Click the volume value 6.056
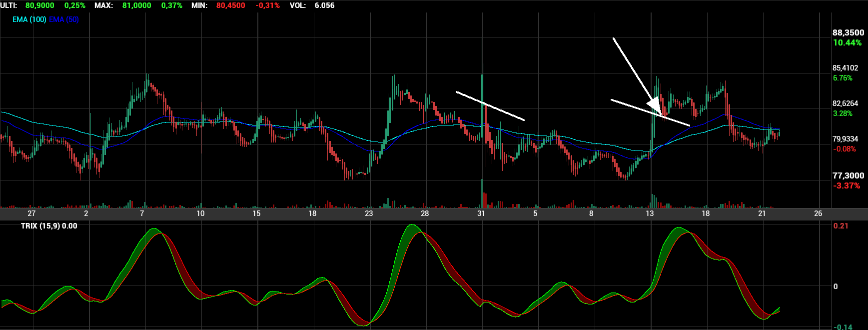Image resolution: width=868 pixels, height=330 pixels. pyautogui.click(x=325, y=5)
